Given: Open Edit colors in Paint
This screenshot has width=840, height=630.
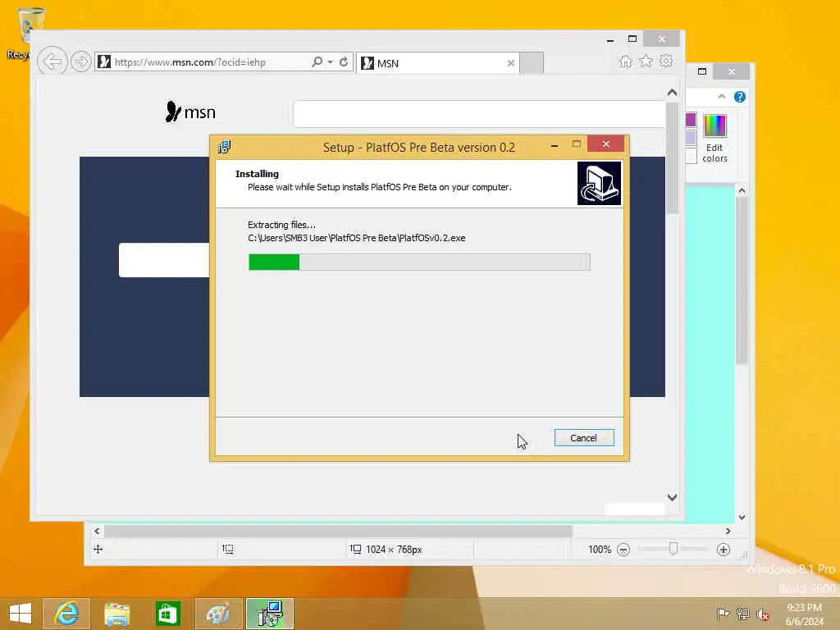Looking at the screenshot, I should pyautogui.click(x=714, y=138).
